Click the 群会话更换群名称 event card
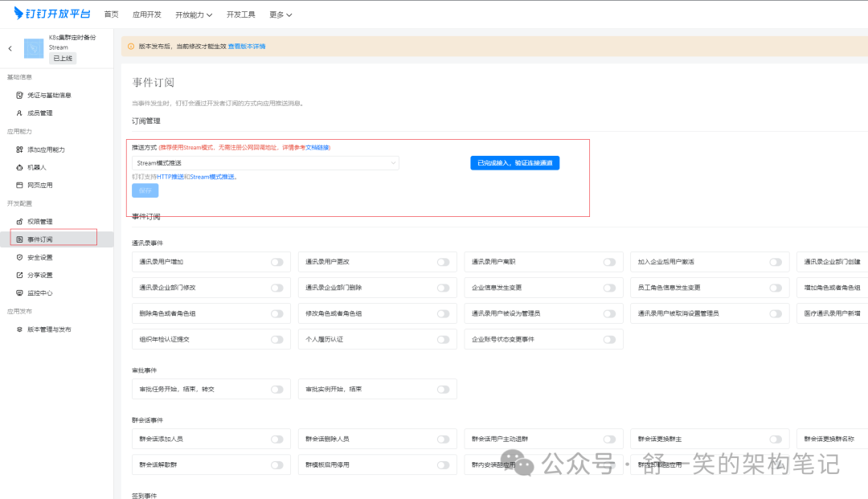The height and width of the screenshot is (499, 868). pyautogui.click(x=832, y=440)
